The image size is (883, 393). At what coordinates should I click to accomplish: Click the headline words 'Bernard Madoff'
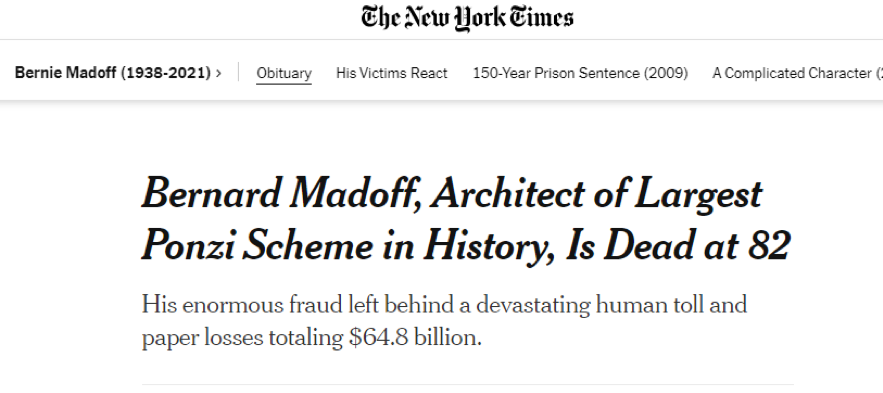pyautogui.click(x=285, y=193)
